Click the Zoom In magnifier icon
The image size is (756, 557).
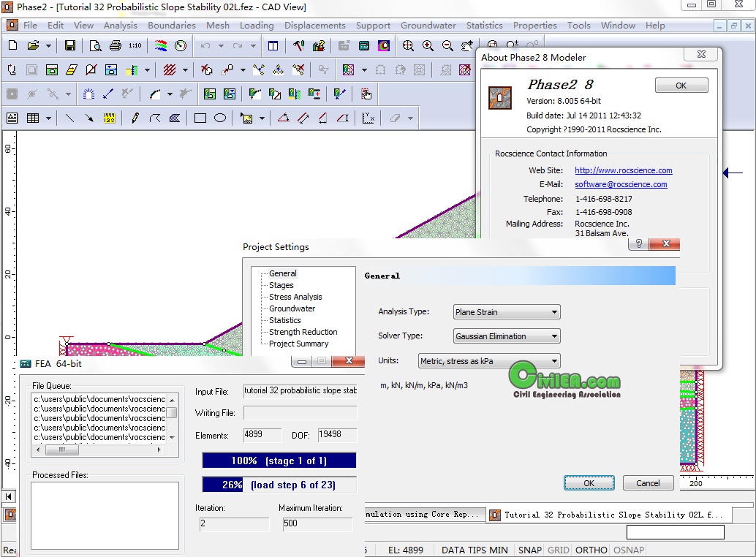pyautogui.click(x=428, y=45)
